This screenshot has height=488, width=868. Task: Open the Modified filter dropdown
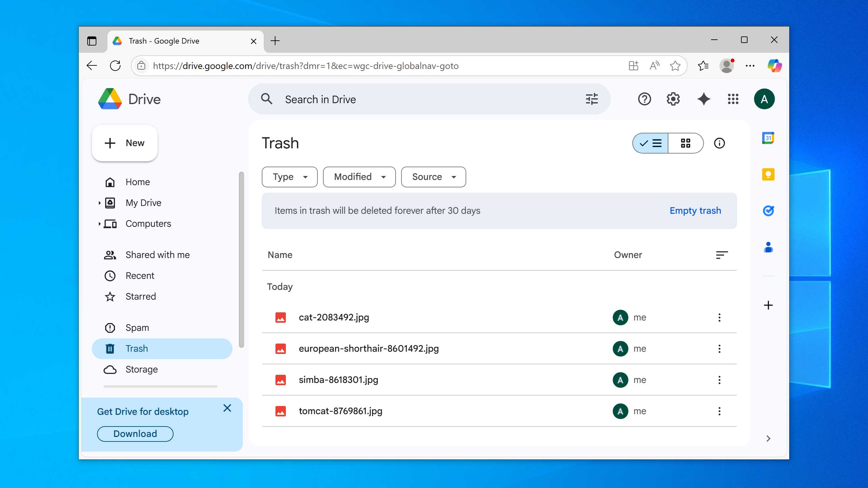pyautogui.click(x=359, y=177)
